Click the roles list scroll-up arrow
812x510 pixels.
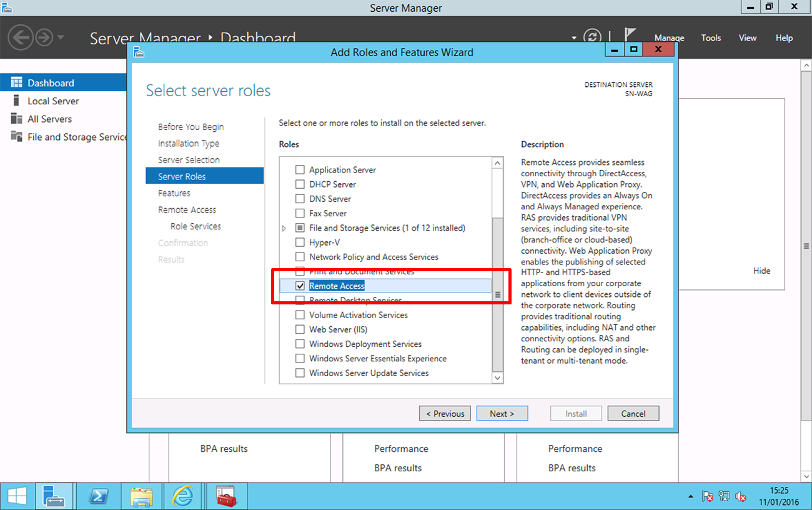click(x=498, y=163)
